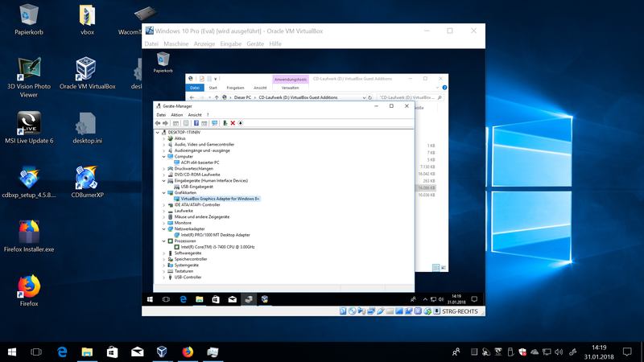Click the Disable device down-arrow icon
644x362 pixels.
click(240, 123)
